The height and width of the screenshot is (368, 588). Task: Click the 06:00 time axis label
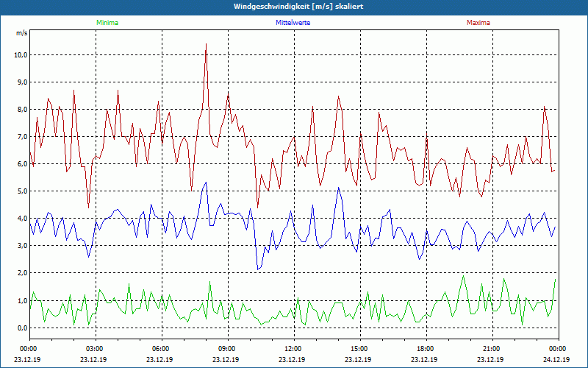click(162, 349)
